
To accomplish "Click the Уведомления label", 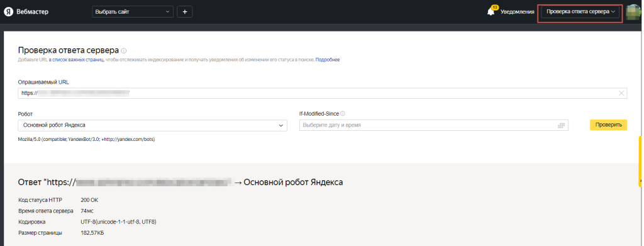I will [517, 12].
